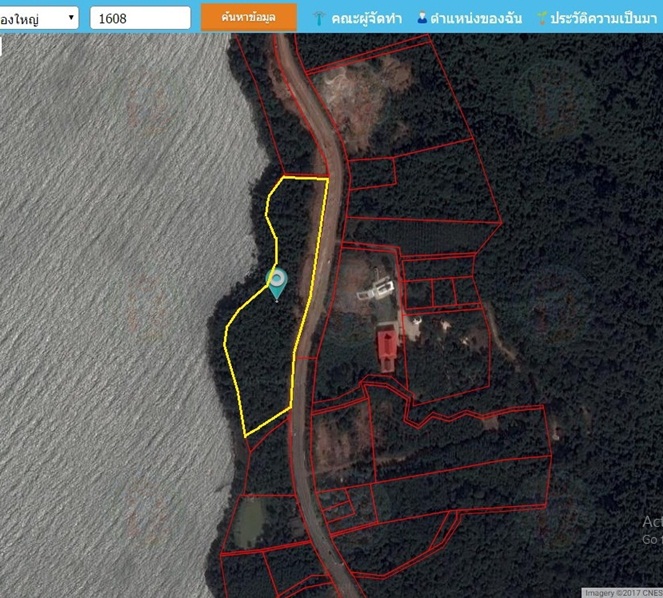Click the white structure north of red roof

coord(376,290)
